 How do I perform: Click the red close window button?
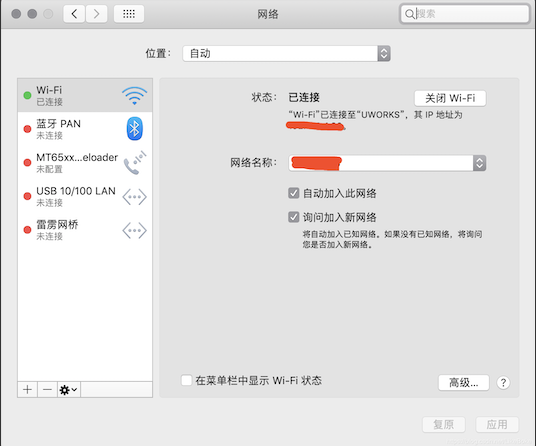16,14
